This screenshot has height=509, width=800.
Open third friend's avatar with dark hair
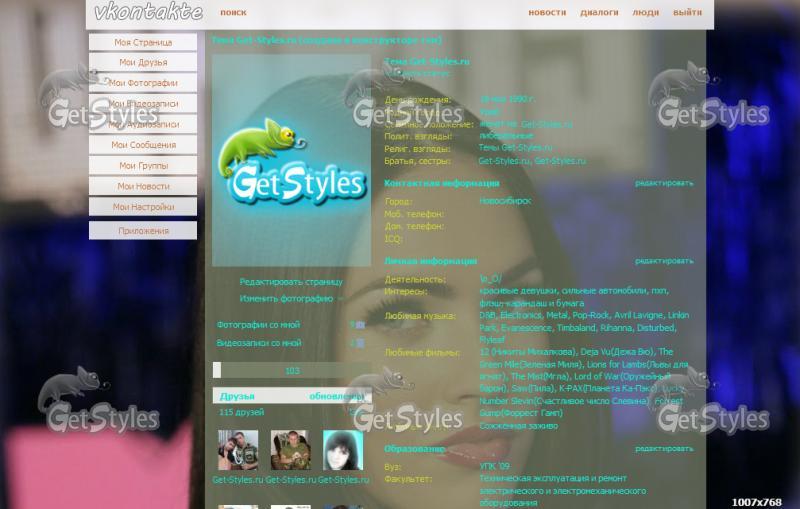(x=343, y=450)
